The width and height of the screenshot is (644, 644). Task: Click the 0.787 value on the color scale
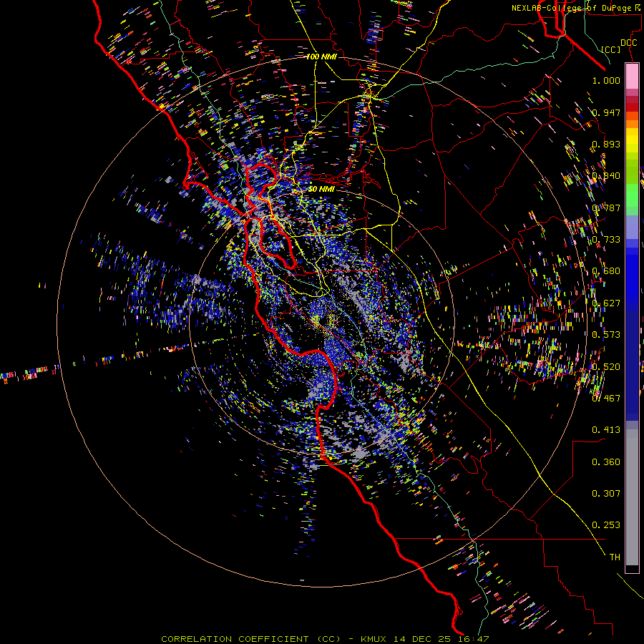click(606, 208)
